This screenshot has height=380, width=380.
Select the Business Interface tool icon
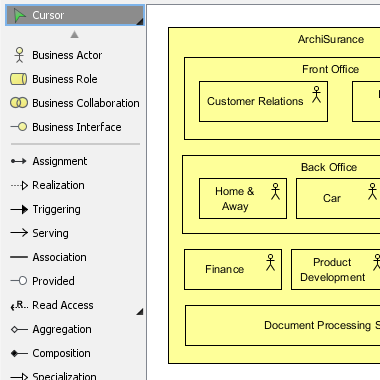[19, 127]
